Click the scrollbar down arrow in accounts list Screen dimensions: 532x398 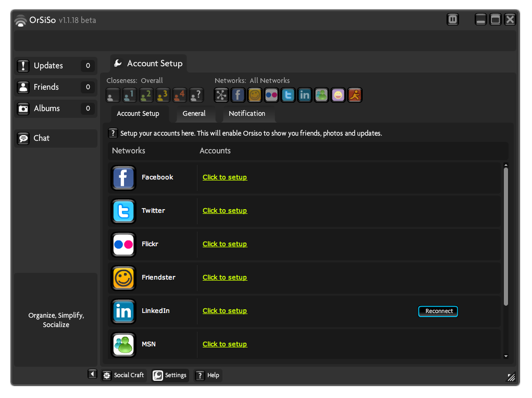tap(506, 356)
